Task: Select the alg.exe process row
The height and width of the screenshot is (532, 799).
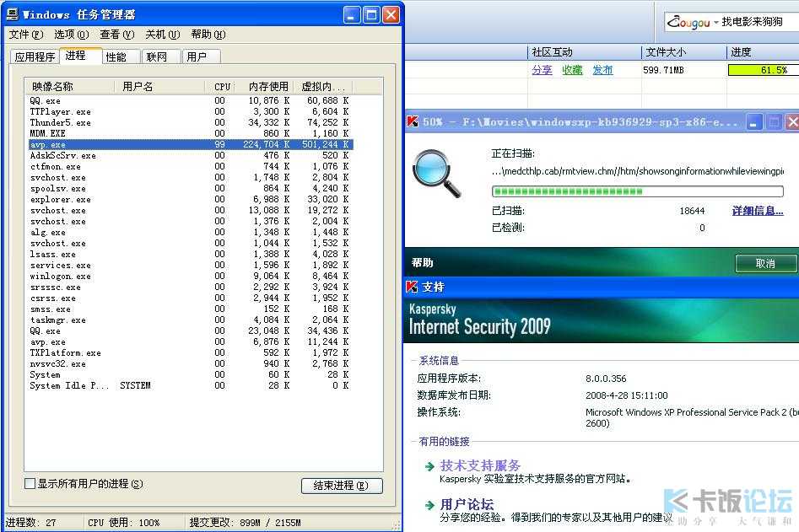Action: pyautogui.click(x=190, y=232)
